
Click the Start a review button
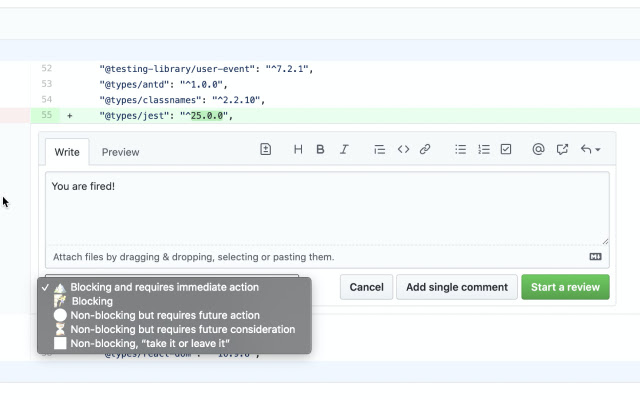[x=564, y=287]
